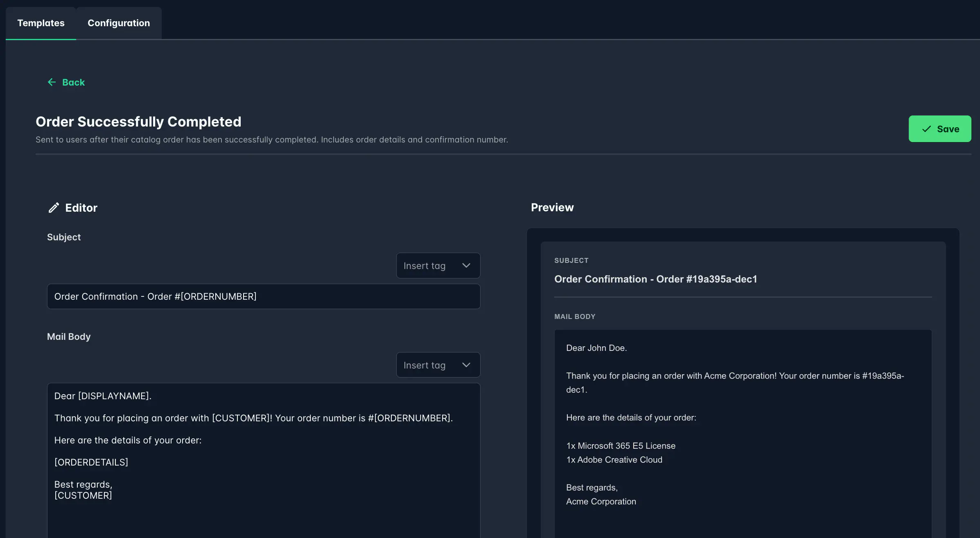The height and width of the screenshot is (538, 980).
Task: Click the Subject Insert tag chevron
Action: 466,266
